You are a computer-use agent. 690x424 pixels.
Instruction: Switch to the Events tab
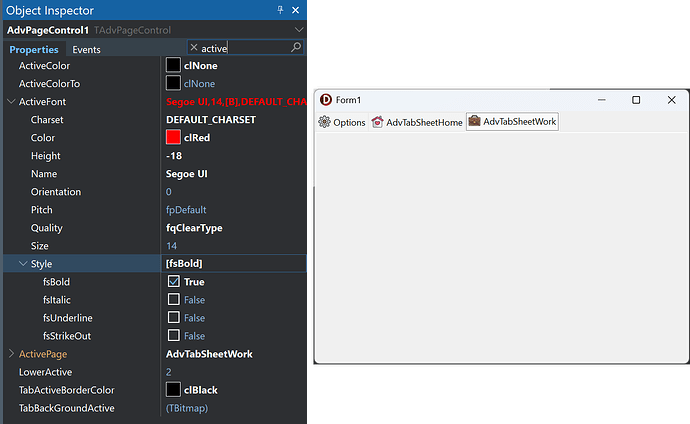tap(86, 49)
